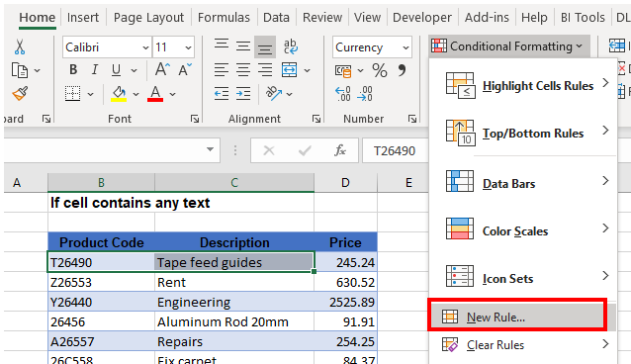Screen dimensions: 631x364
Task: Open the Data tab
Action: 276,18
